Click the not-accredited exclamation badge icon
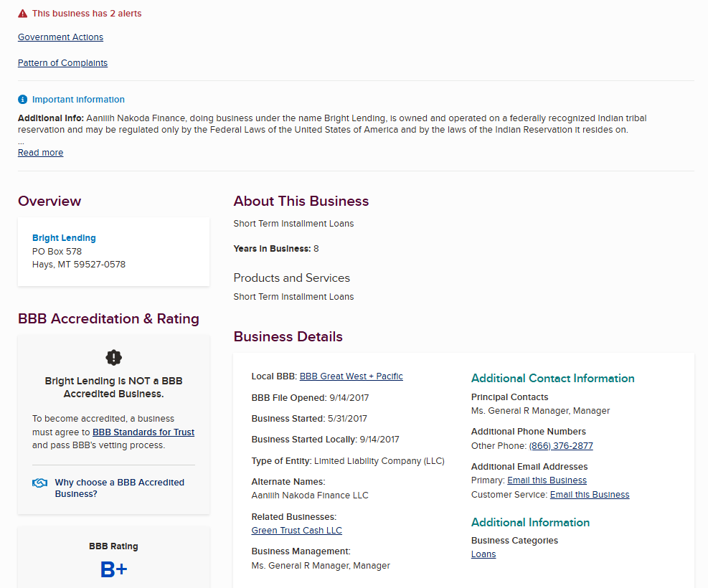 (x=114, y=357)
